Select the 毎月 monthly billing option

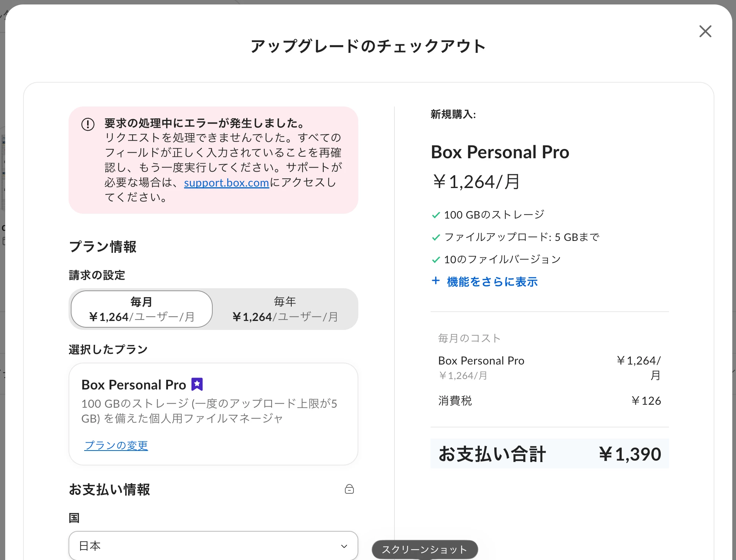[x=142, y=309]
